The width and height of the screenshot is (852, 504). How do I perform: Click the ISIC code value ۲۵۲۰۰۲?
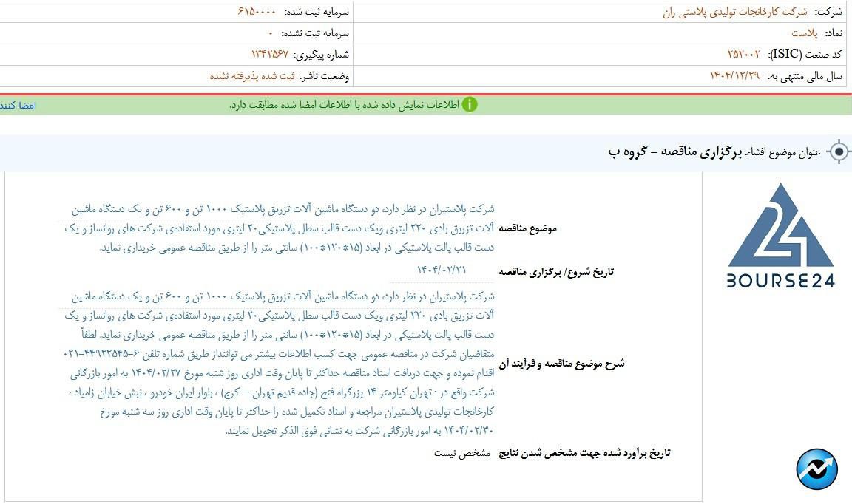744,54
